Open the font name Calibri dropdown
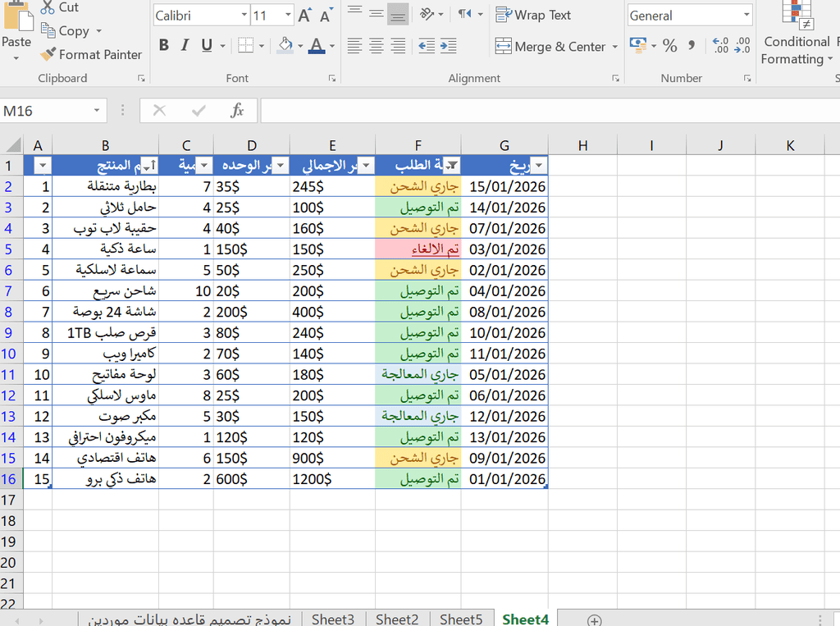 (244, 16)
